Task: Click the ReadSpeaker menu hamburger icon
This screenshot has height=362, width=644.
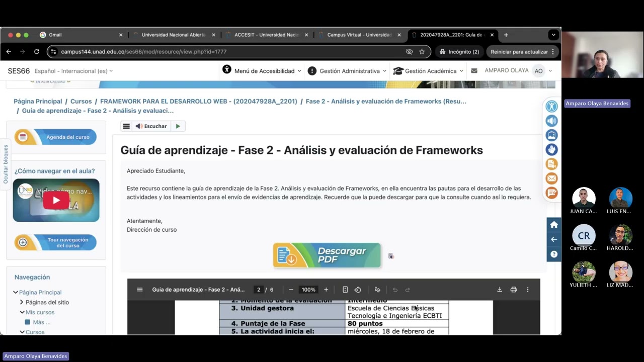Action: [126, 126]
